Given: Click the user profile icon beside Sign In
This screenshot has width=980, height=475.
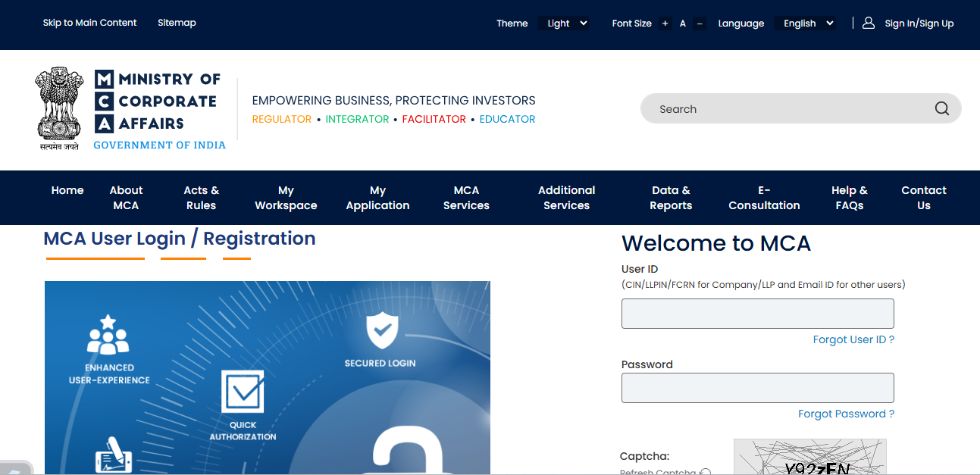Looking at the screenshot, I should tap(869, 23).
